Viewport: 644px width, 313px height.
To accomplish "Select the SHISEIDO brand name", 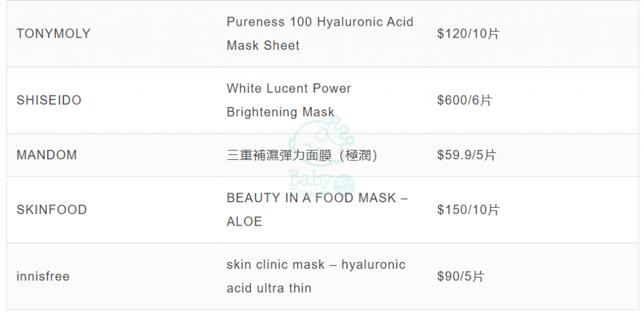I will 49,100.
